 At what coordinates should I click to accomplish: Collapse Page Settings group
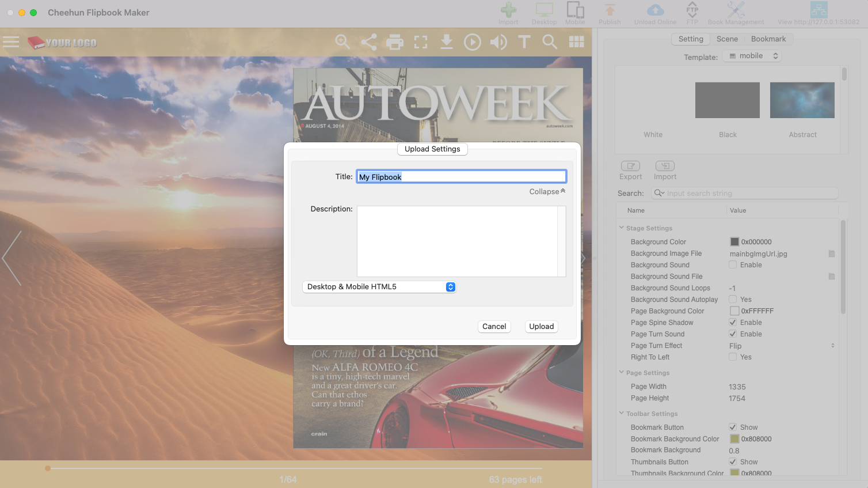pos(622,372)
